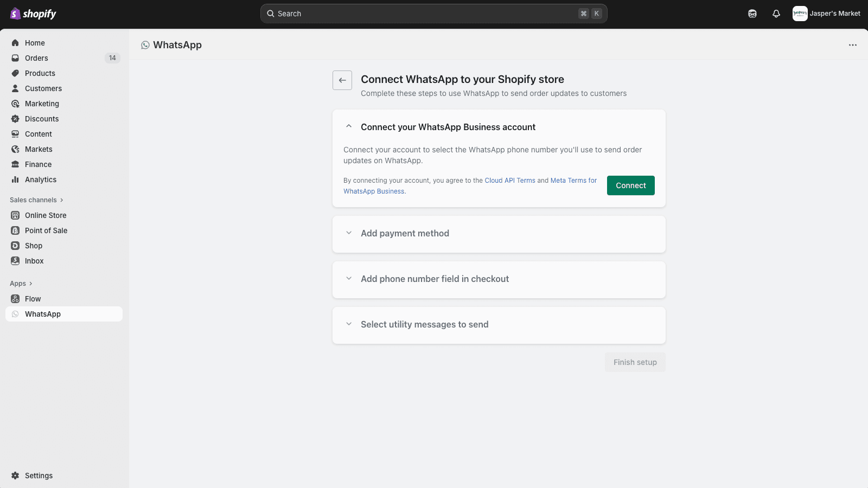
Task: Expand the Sales channels chevron
Action: [x=62, y=200]
